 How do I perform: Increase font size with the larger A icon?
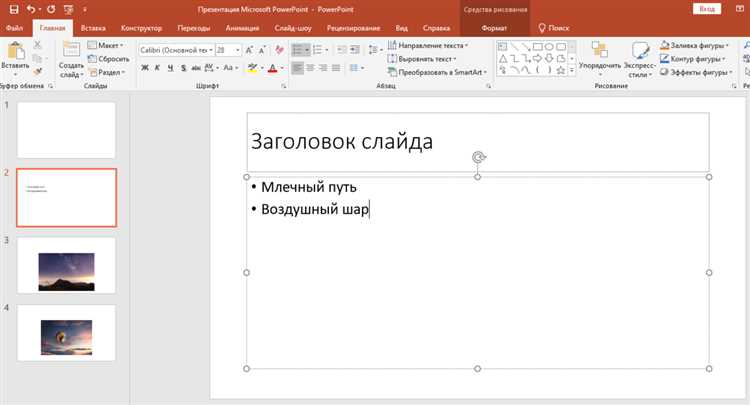pos(246,49)
